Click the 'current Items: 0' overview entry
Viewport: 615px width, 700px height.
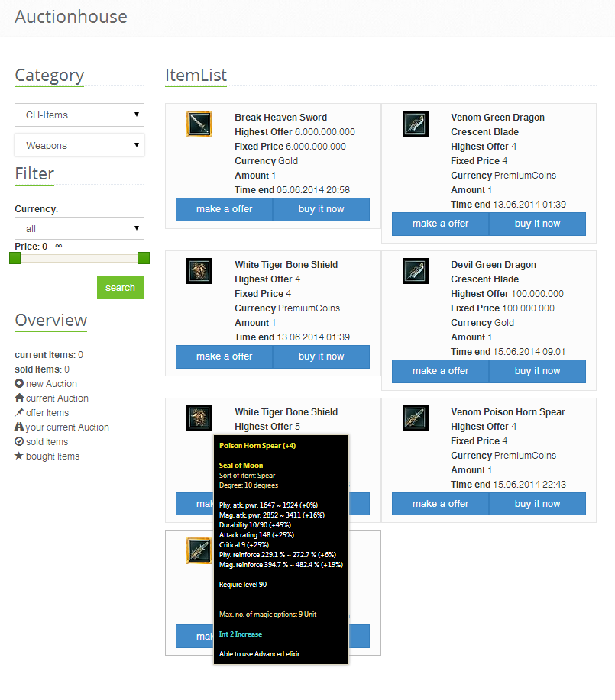pyautogui.click(x=49, y=355)
